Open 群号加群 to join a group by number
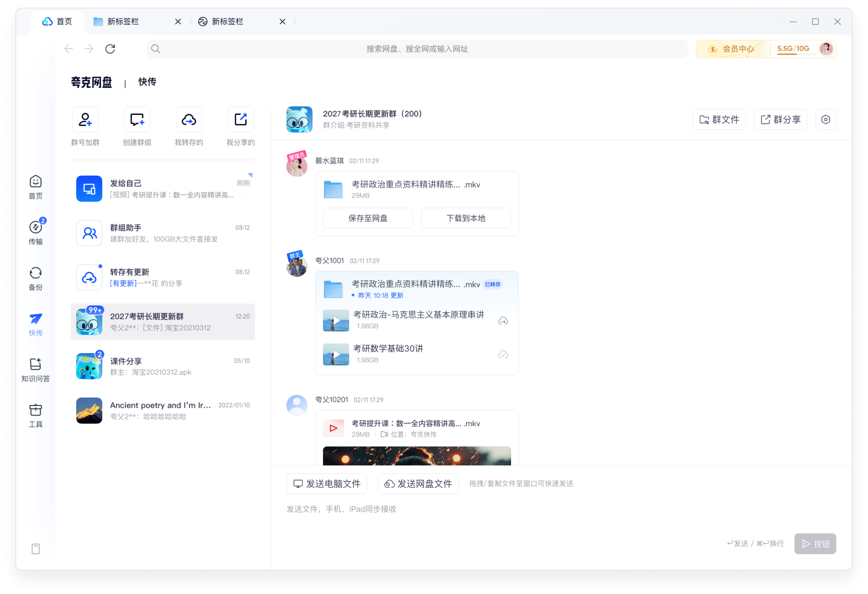This screenshot has width=868, height=594. coord(85,120)
